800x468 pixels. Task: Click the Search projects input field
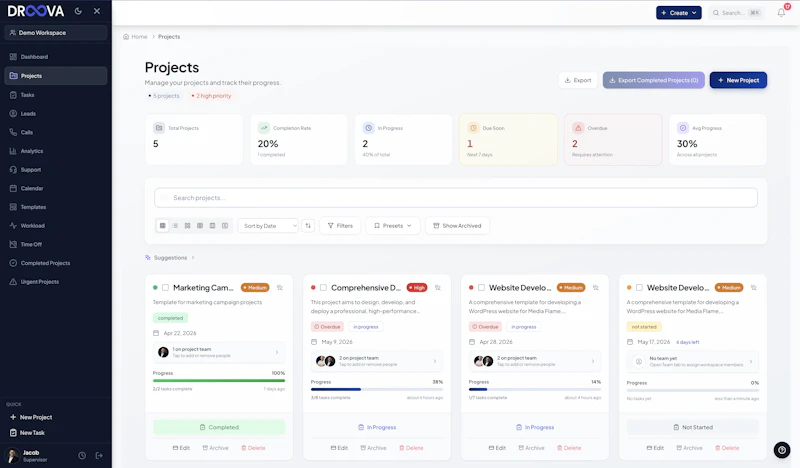pos(456,198)
